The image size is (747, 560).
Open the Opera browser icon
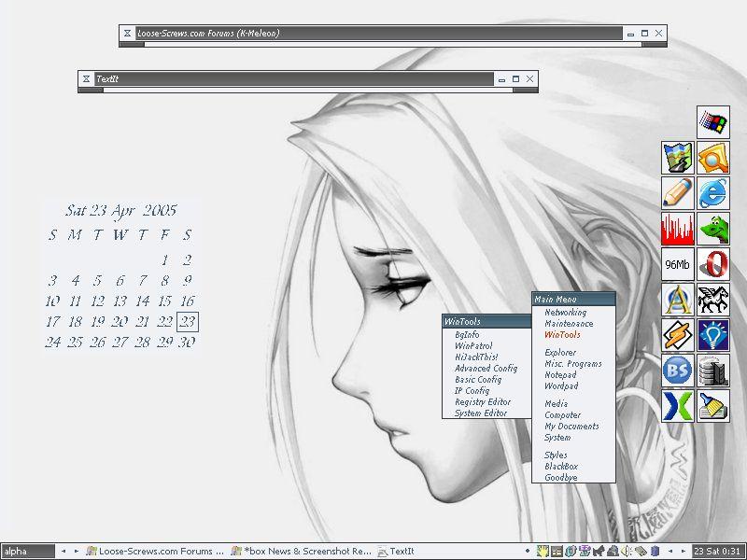point(713,265)
